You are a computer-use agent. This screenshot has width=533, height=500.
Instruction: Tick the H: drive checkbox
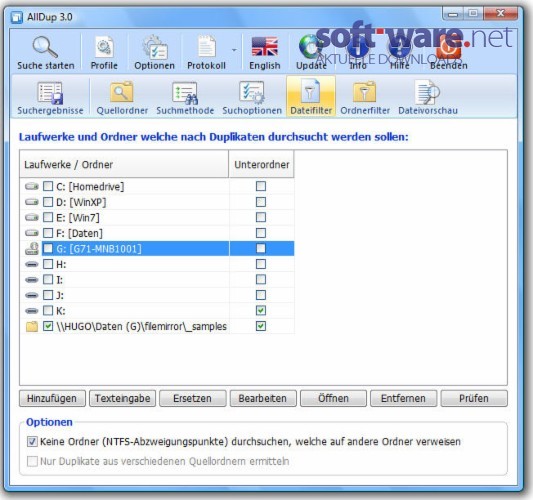[48, 264]
